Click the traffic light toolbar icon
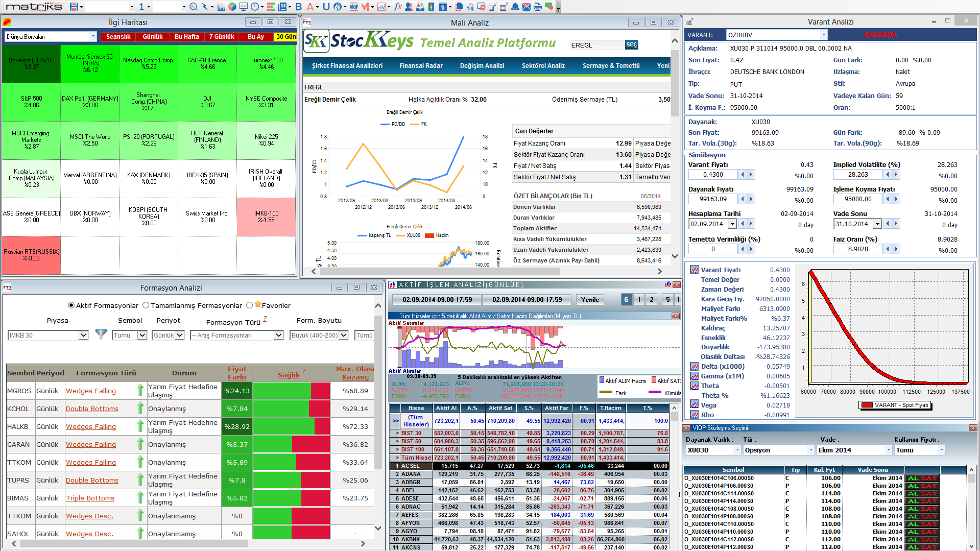The height and width of the screenshot is (551, 980). [432, 7]
